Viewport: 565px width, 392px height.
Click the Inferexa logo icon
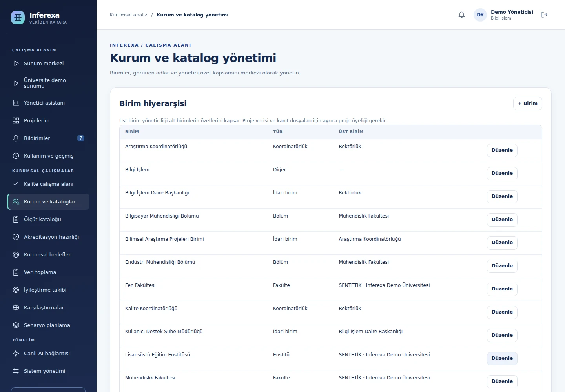coord(18,17)
